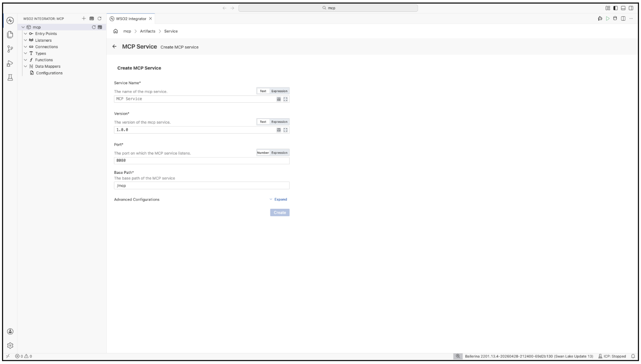Click the refresh icon on the mcp project row
Image resolution: width=641 pixels, height=364 pixels.
click(94, 27)
